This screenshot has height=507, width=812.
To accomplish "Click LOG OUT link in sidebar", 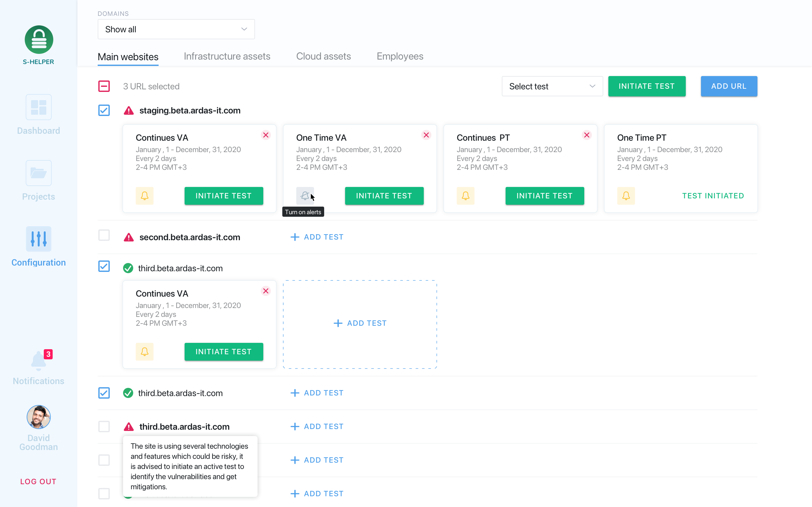I will (x=39, y=481).
